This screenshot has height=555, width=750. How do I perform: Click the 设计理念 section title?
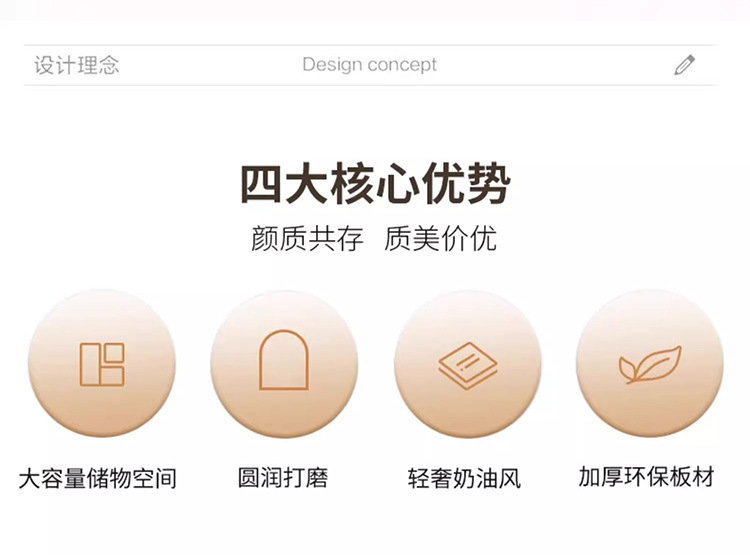click(77, 65)
